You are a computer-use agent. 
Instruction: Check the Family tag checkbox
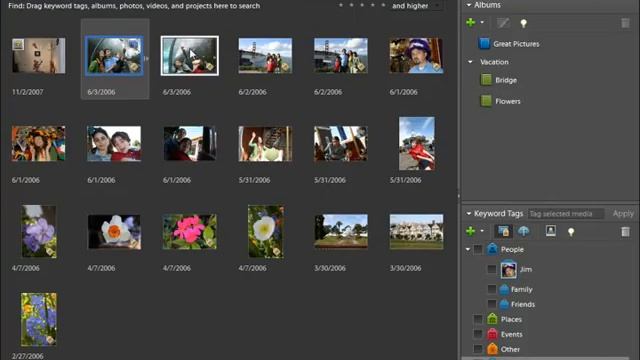tap(492, 289)
